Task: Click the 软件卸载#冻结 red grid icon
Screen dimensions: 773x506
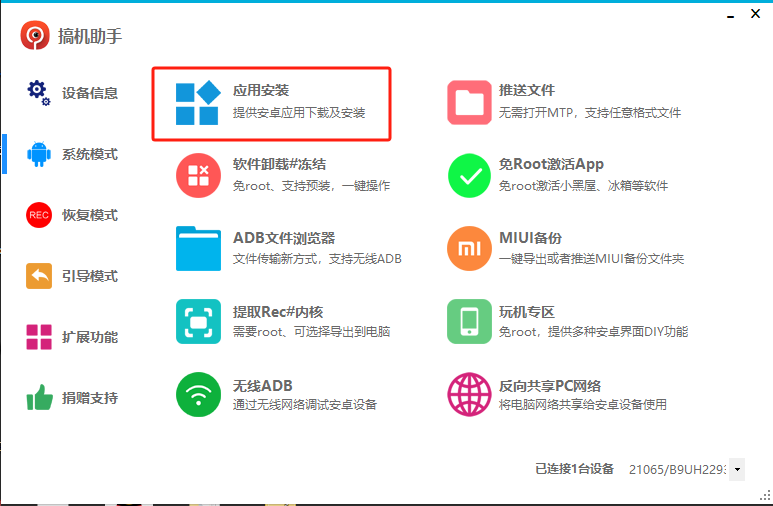Action: click(x=197, y=175)
